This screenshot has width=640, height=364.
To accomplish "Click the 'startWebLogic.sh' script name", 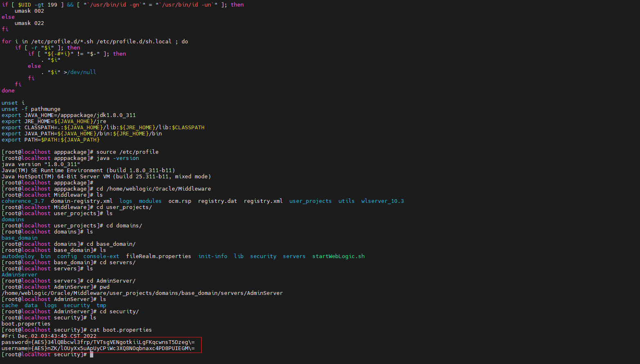I will [x=339, y=256].
